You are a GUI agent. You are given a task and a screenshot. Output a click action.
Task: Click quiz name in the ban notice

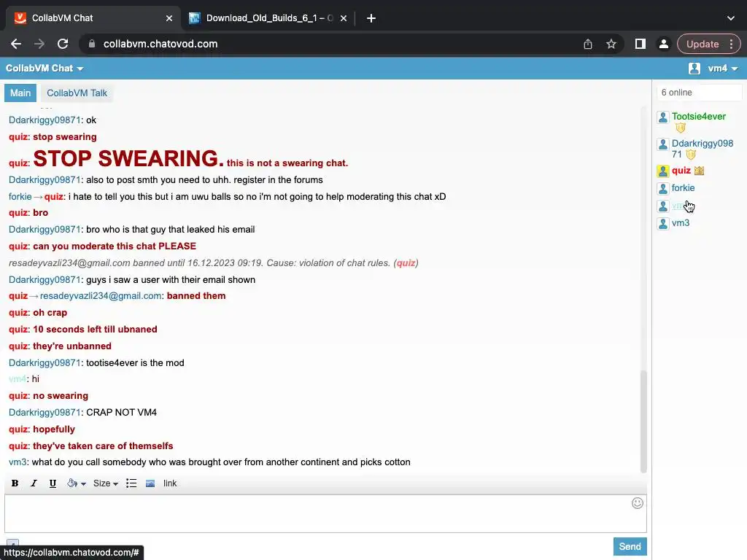(x=406, y=262)
